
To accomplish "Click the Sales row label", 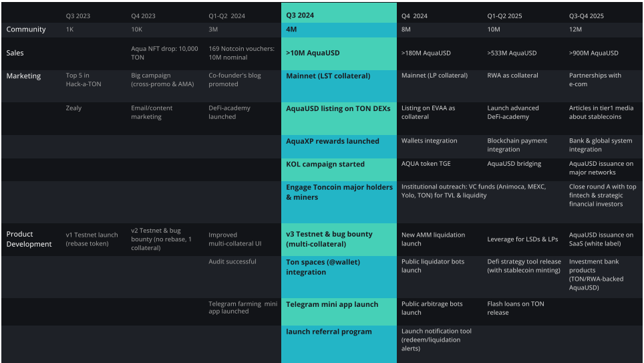I will (15, 53).
